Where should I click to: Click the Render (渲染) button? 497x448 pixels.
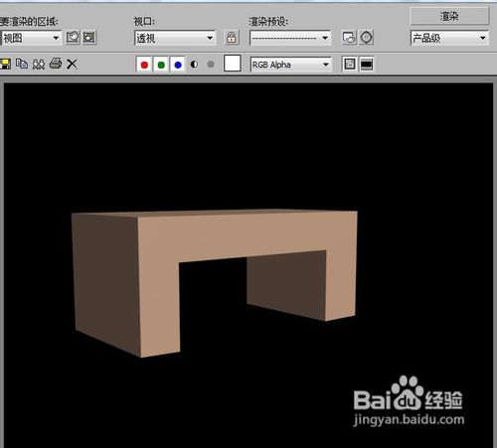pos(449,16)
